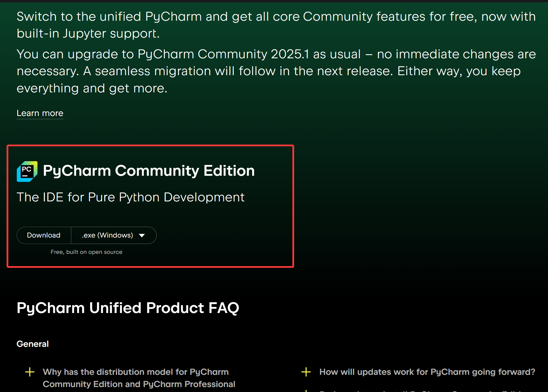
Task: Open the .exe (Windows) installer dropdown
Action: tap(114, 235)
